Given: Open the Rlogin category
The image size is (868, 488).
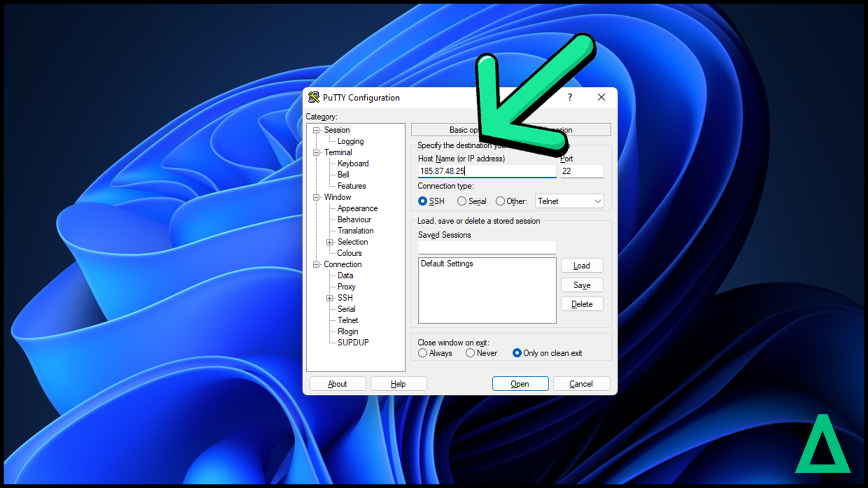Looking at the screenshot, I should coord(348,332).
